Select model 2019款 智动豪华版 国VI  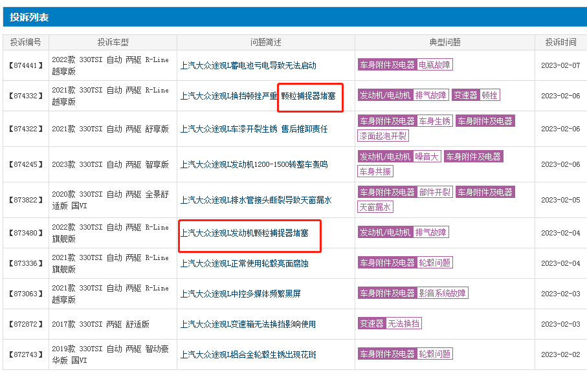110,354
